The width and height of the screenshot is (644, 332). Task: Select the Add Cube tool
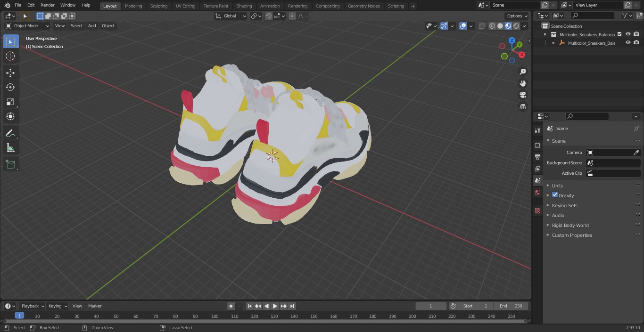pos(10,165)
